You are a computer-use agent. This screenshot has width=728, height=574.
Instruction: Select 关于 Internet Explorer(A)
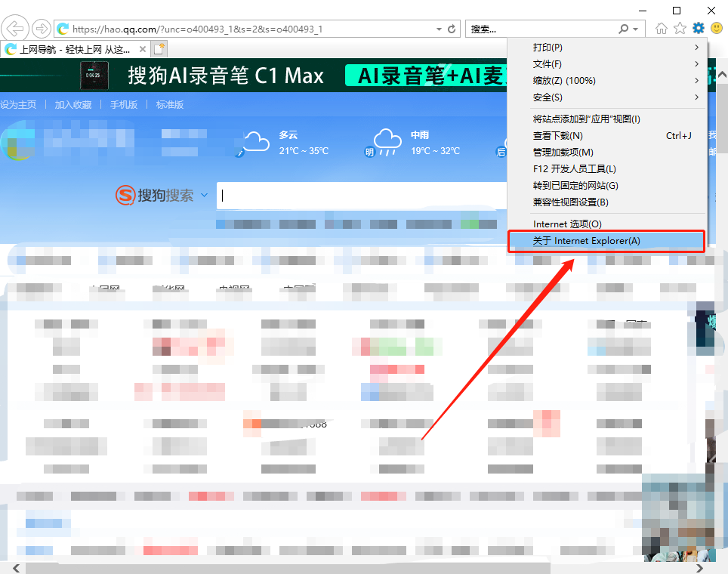607,241
